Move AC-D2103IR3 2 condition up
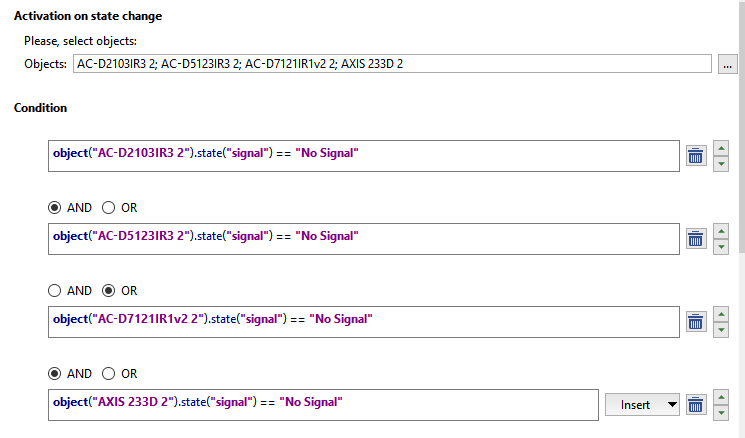 click(x=721, y=146)
